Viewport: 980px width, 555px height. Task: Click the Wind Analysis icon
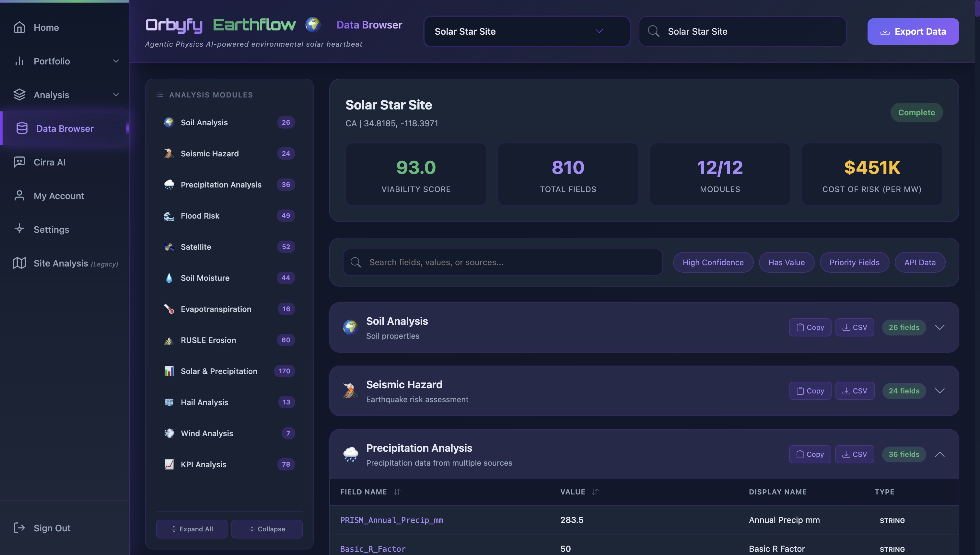[x=169, y=433]
